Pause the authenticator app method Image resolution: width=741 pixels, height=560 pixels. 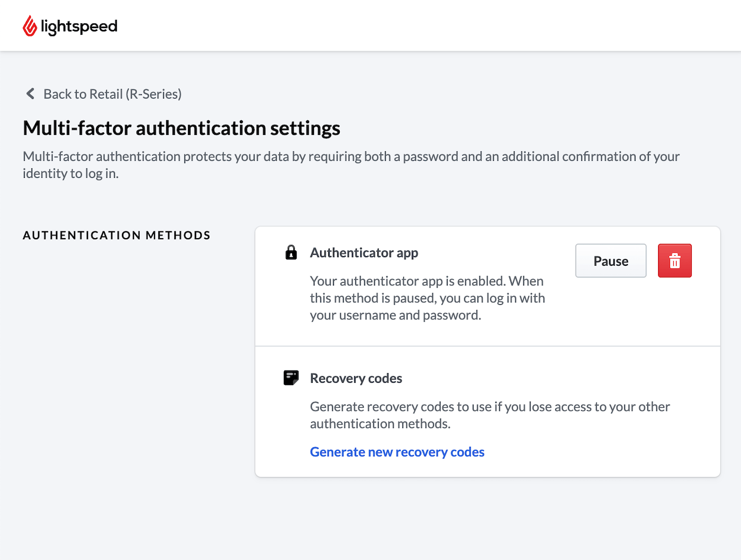611,260
